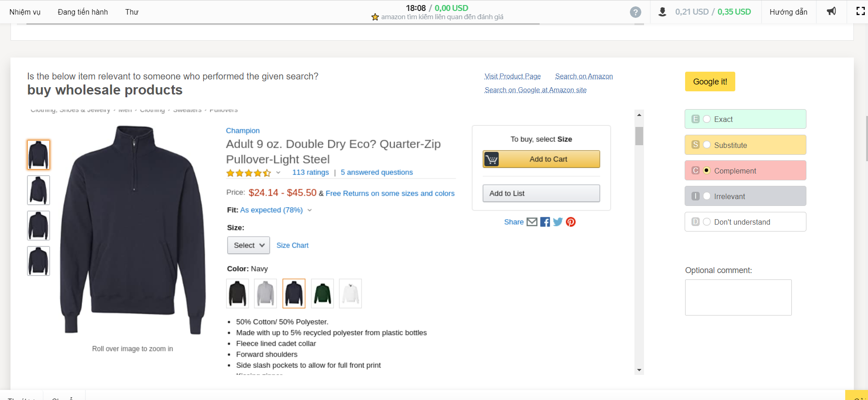Toggle fullscreen mode icon
The width and height of the screenshot is (868, 400).
(860, 11)
